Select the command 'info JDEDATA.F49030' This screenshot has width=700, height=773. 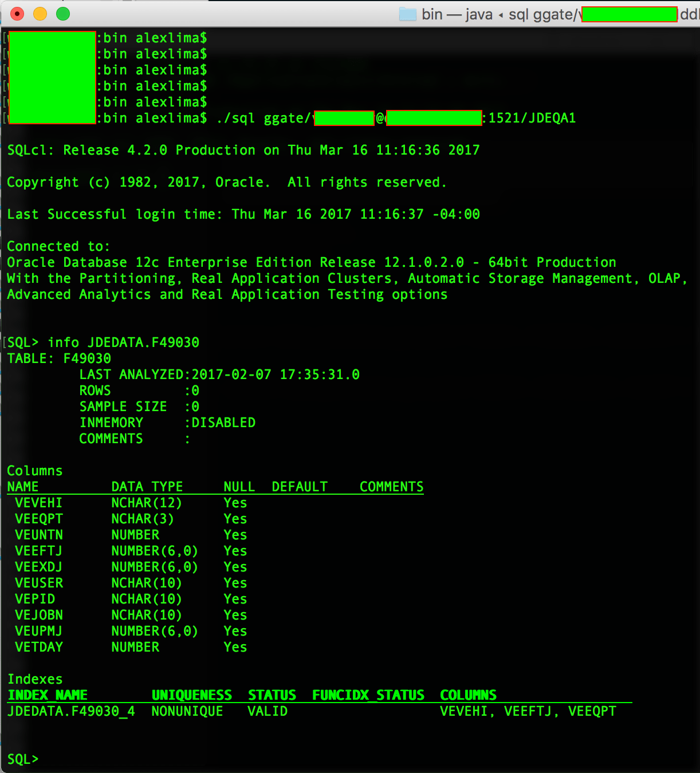pyautogui.click(x=124, y=342)
